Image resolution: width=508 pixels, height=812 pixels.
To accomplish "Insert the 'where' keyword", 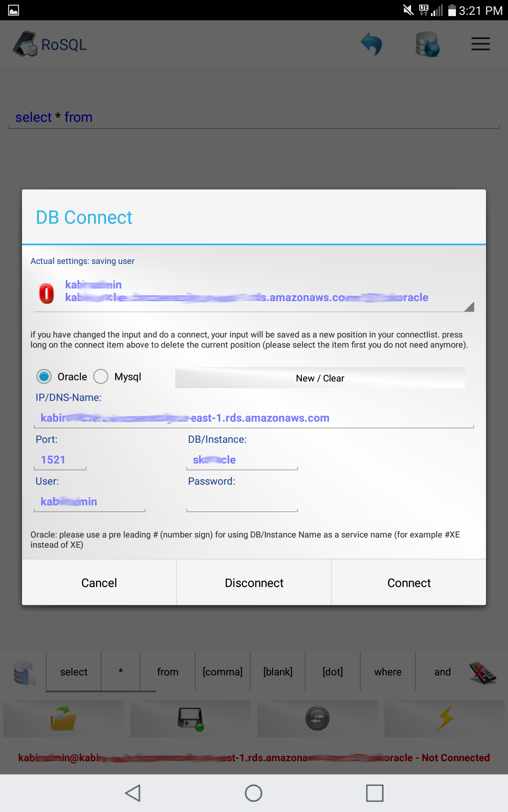I will coord(388,672).
